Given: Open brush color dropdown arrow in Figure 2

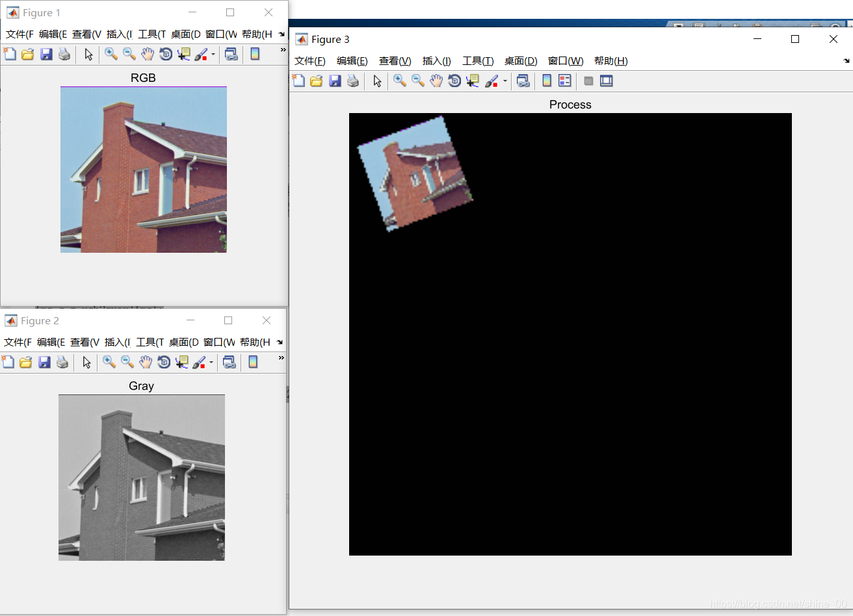Looking at the screenshot, I should click(211, 363).
